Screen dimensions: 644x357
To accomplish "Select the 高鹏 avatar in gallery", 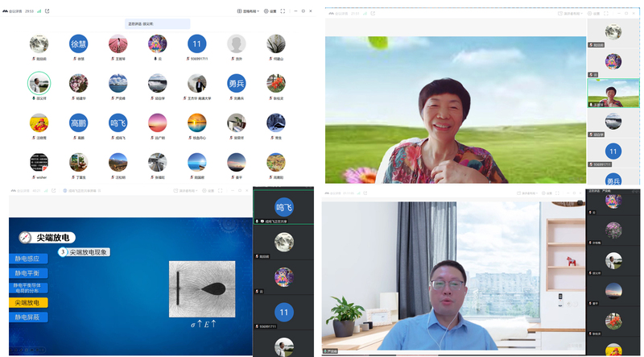I will (x=78, y=123).
